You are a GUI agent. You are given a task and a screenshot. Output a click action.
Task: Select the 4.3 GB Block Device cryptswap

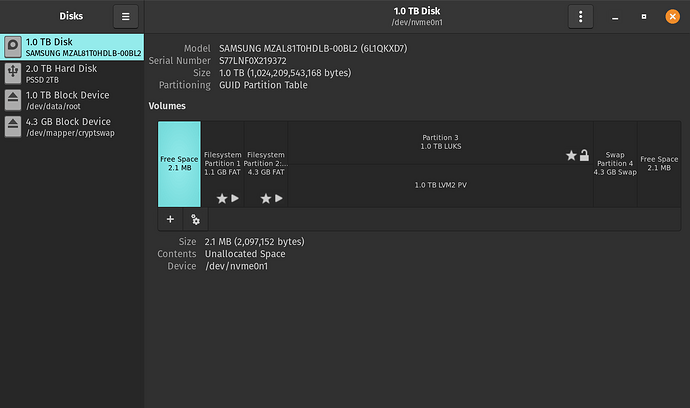pos(72,126)
